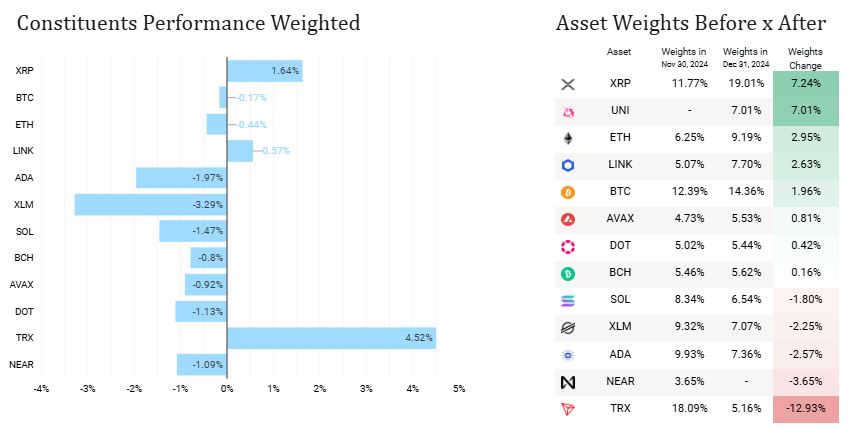Click the Weights Change column header
Image resolution: width=854 pixels, height=429 pixels.
click(805, 58)
